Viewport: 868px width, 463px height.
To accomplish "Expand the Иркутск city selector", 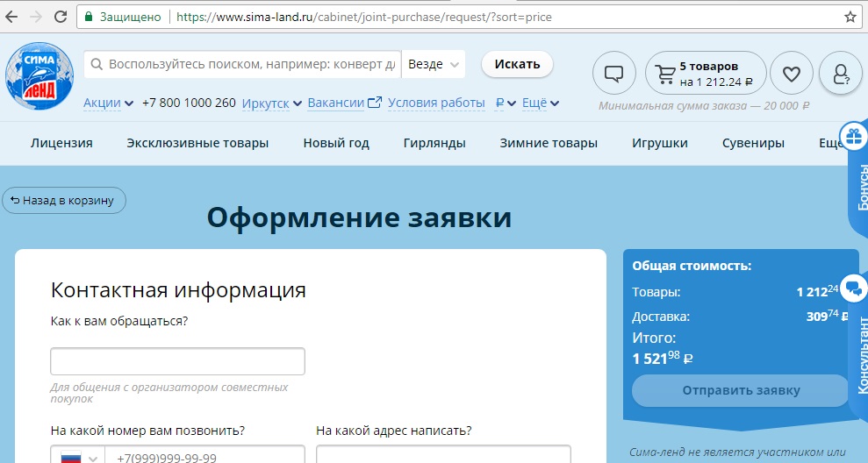I will click(271, 103).
